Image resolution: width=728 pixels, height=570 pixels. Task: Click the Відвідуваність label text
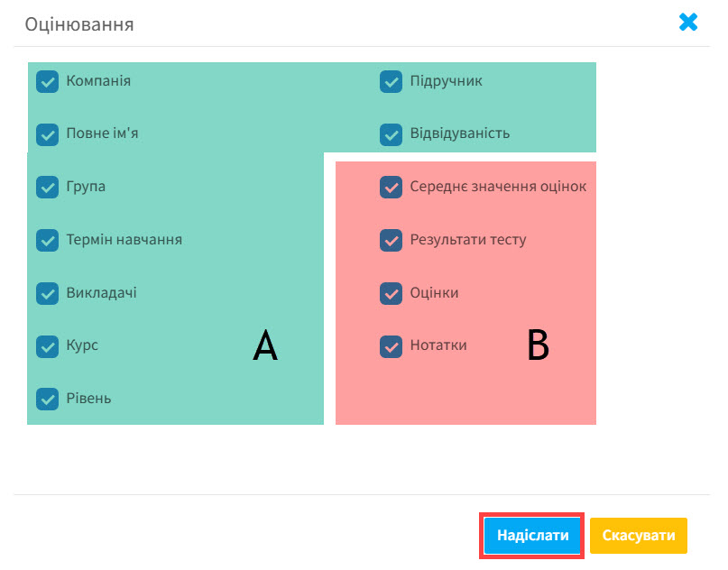(x=459, y=133)
